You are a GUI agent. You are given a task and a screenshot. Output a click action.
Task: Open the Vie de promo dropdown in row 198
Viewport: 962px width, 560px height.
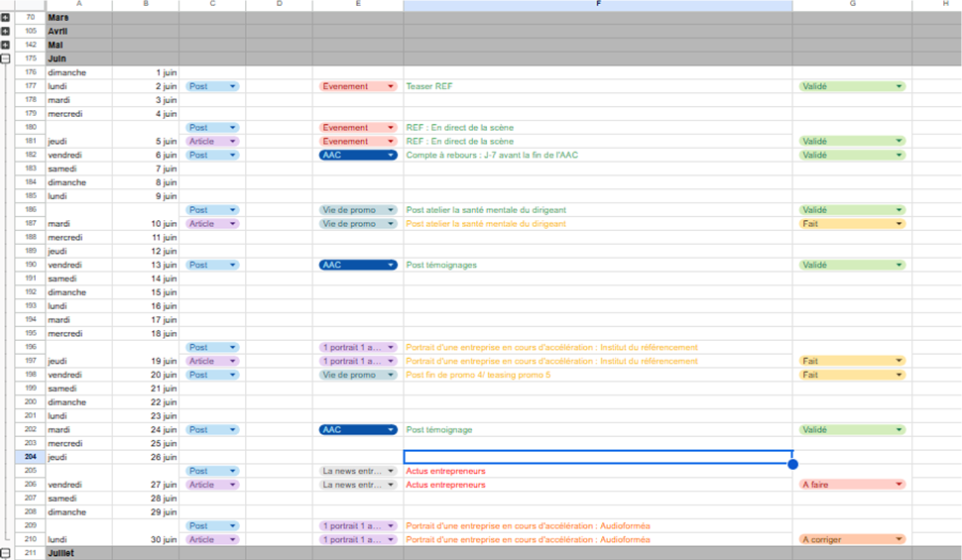coord(391,376)
